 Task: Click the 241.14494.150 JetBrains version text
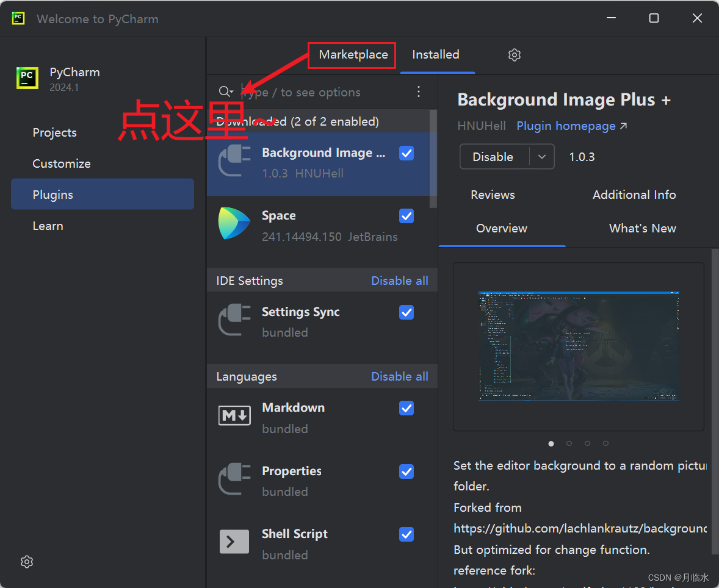tap(330, 237)
